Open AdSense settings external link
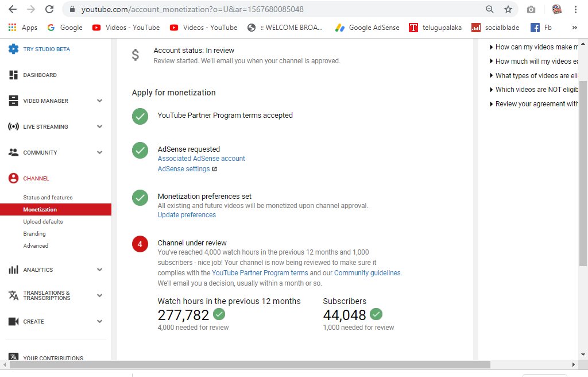 (x=187, y=169)
